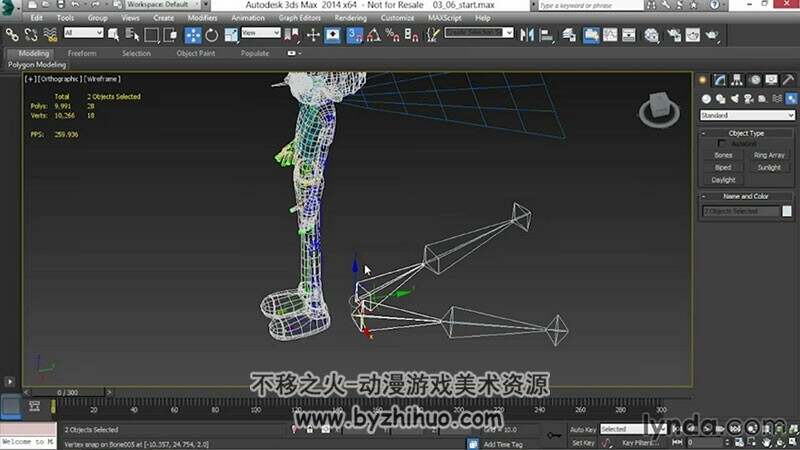This screenshot has height=450, width=800.
Task: Open selection filter 'All' dropdown
Action: tap(84, 33)
